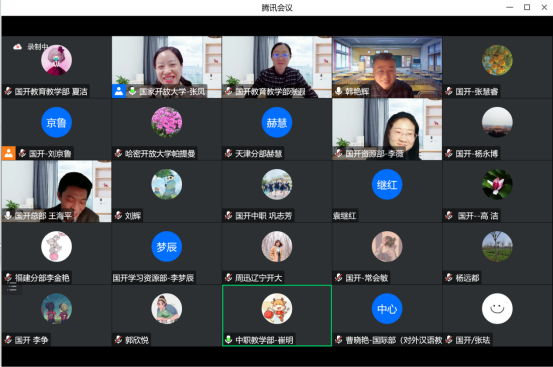The image size is (553, 367).
Task: Select video feed of 国开资源部-李薇
Action: (x=387, y=129)
